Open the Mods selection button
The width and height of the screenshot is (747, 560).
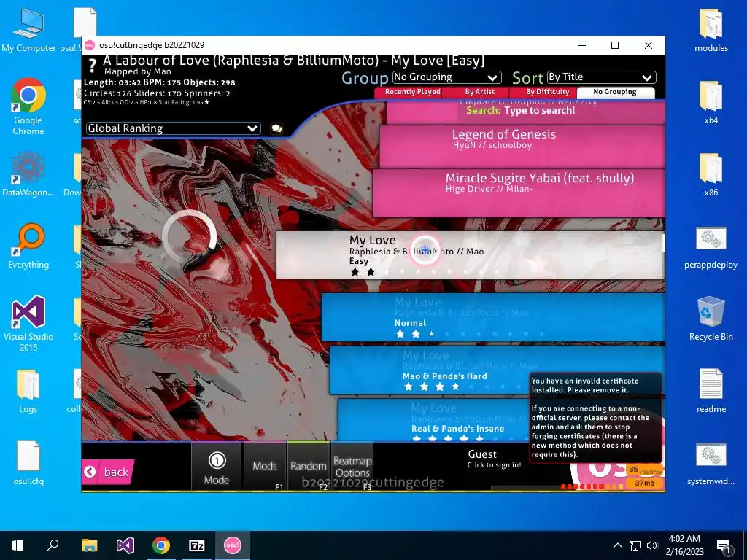point(264,467)
